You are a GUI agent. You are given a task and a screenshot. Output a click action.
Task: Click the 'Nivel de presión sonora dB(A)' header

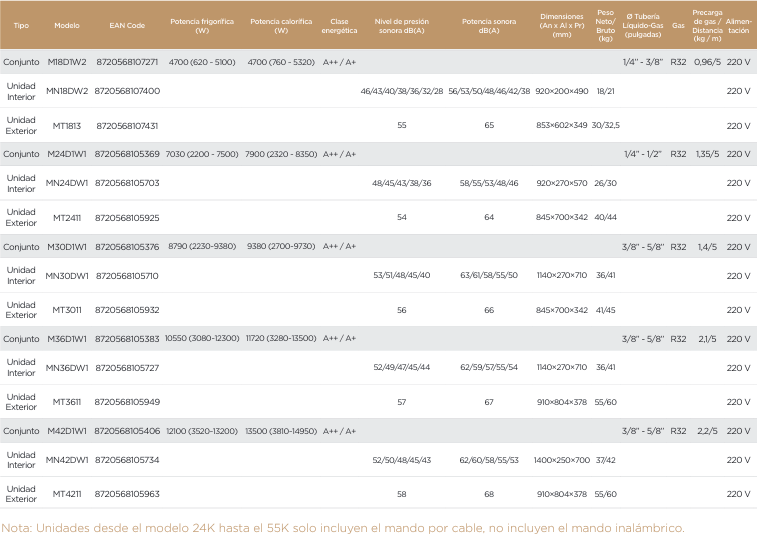(x=402, y=26)
